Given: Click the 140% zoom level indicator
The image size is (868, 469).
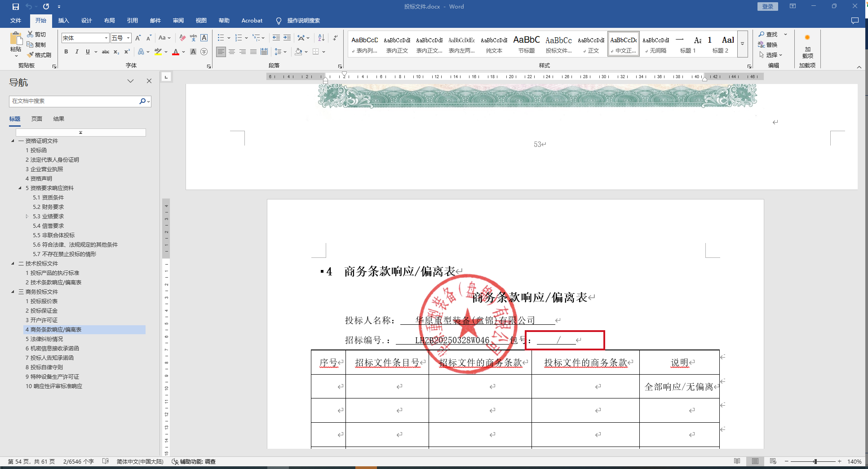Looking at the screenshot, I should click(x=854, y=461).
